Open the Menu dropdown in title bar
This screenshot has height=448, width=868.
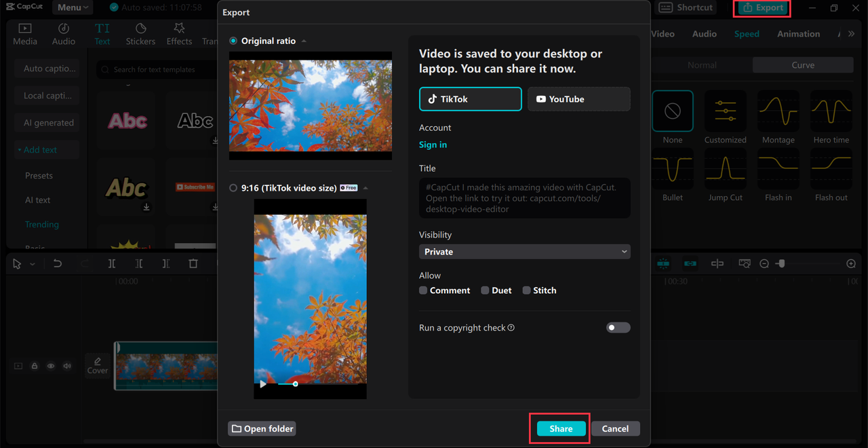click(73, 7)
